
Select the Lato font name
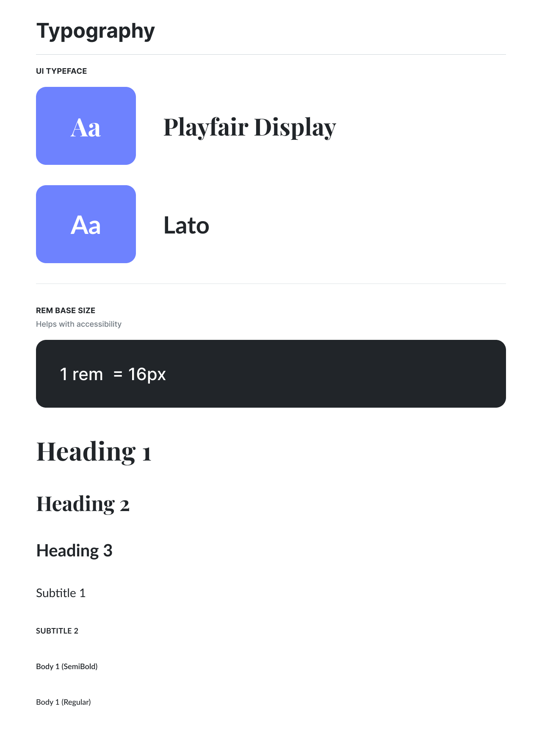(x=186, y=225)
